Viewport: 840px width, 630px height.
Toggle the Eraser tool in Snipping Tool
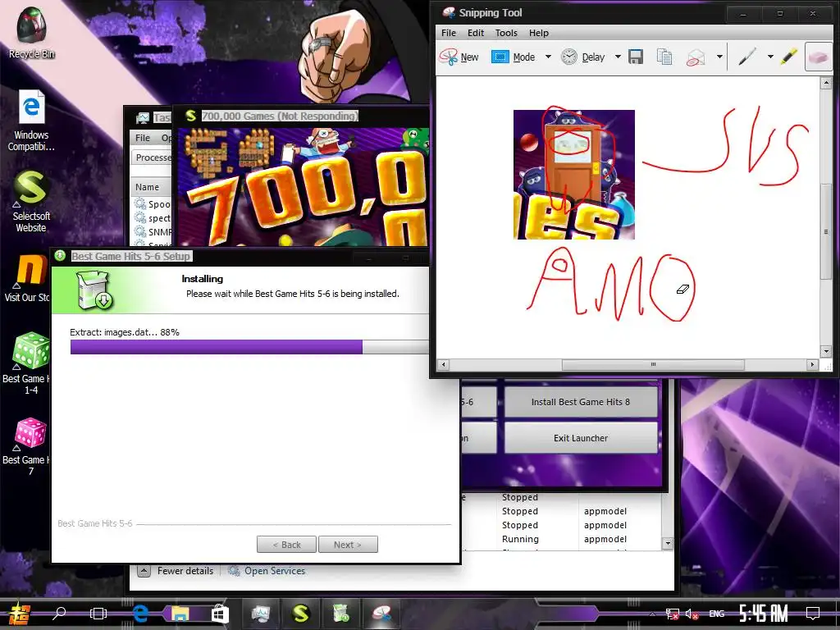pos(818,57)
